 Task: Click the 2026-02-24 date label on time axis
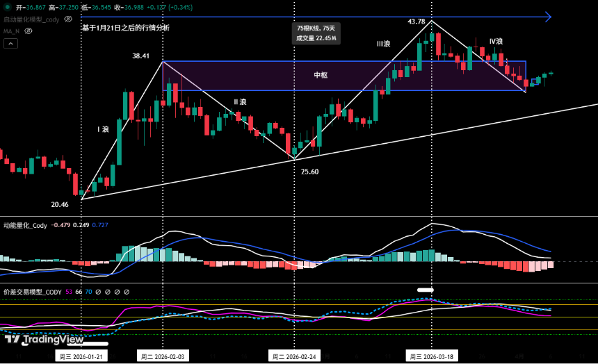pyautogui.click(x=293, y=356)
